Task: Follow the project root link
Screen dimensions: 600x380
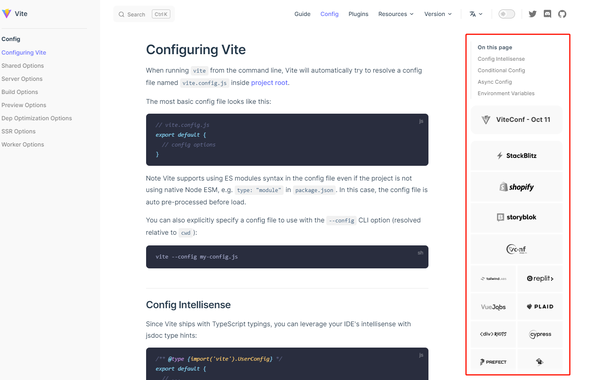Action: (x=269, y=83)
